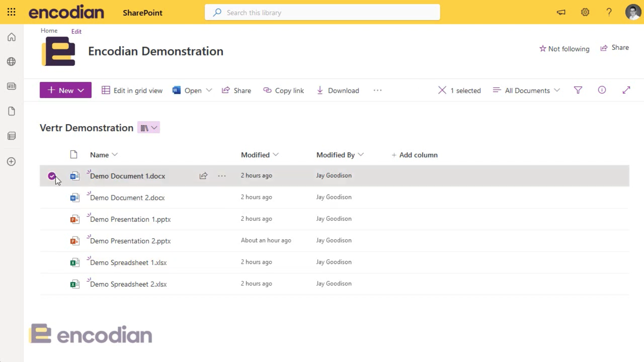Click the file type column header icon
Screen dimensions: 644x362
(74, 155)
